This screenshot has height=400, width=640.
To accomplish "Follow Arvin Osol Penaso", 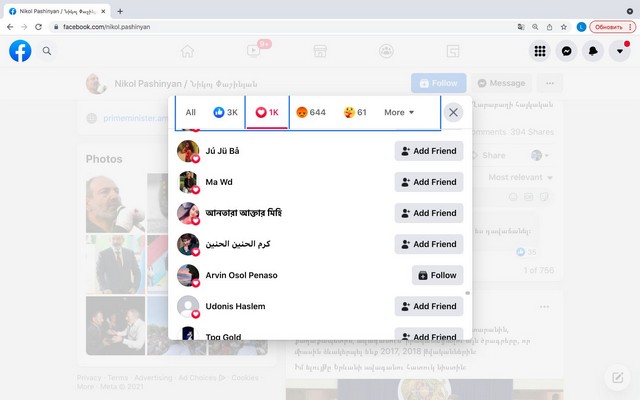I will [437, 275].
